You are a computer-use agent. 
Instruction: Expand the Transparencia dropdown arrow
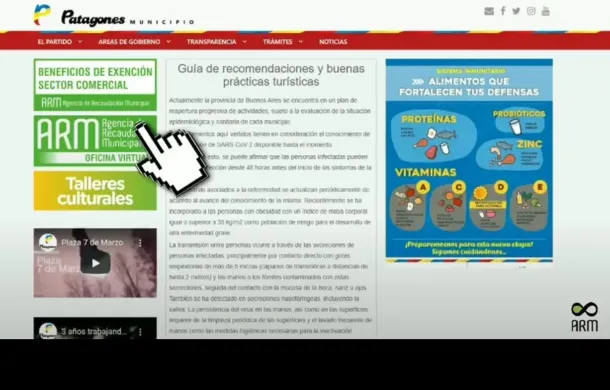coord(244,42)
